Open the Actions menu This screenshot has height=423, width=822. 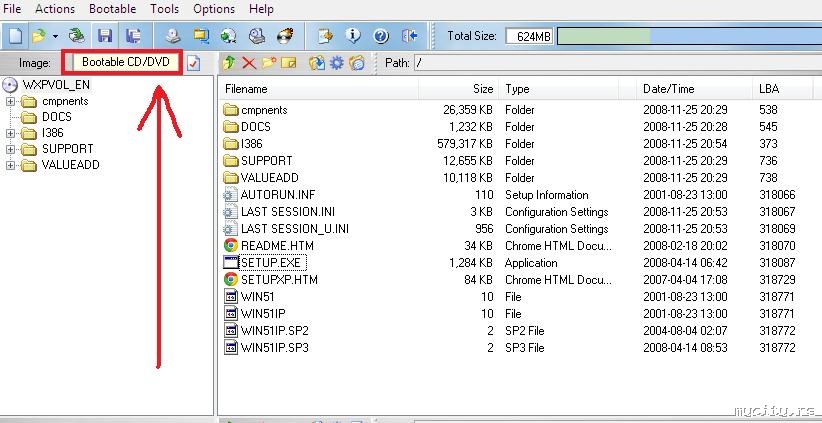[55, 9]
